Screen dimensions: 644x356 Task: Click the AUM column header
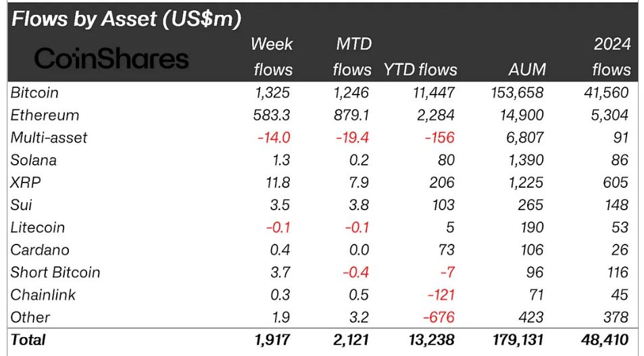point(526,70)
